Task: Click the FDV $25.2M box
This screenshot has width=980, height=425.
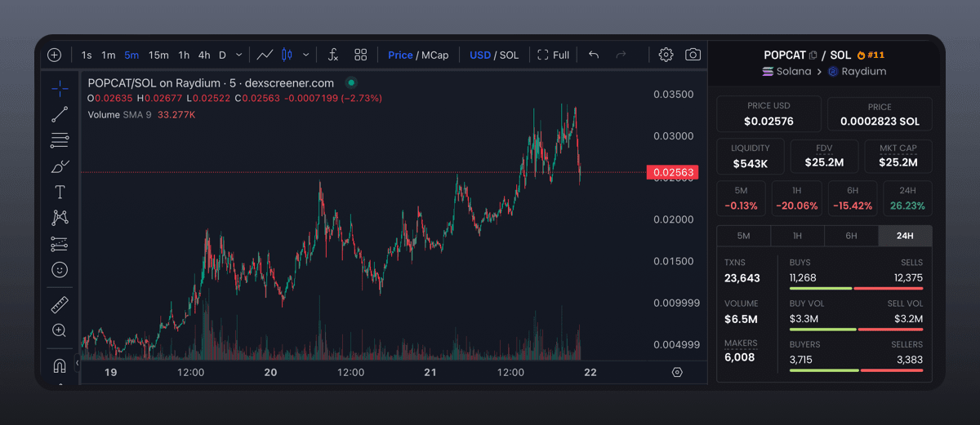Action: point(824,156)
